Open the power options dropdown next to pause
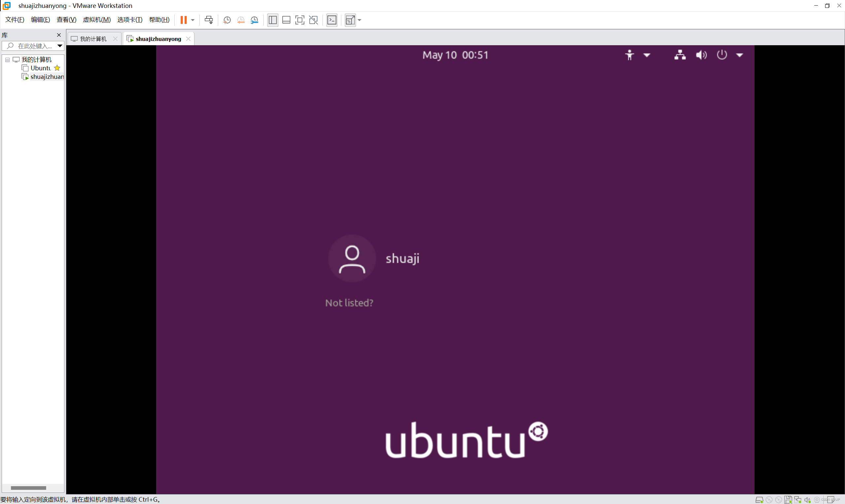The width and height of the screenshot is (845, 504). coord(192,20)
